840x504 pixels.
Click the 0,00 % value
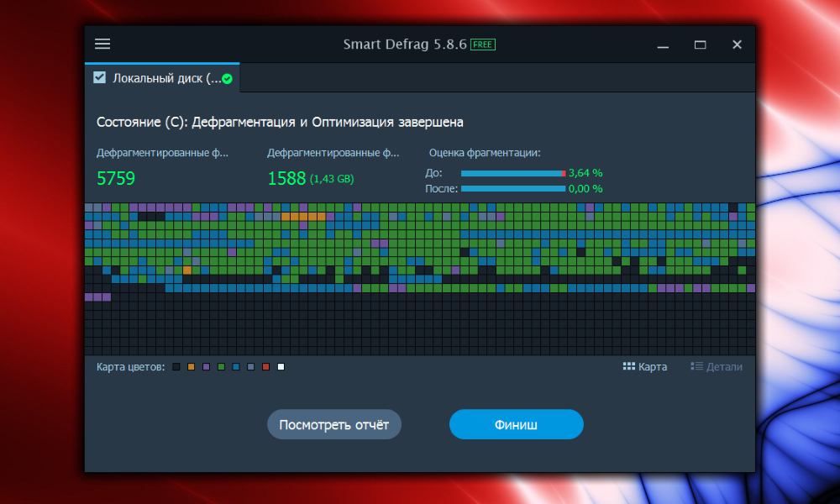(585, 188)
